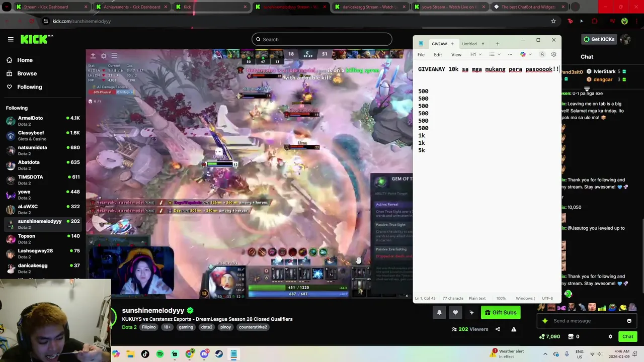This screenshot has width=644, height=362.
Task: Open Notepad settings gear
Action: 553,54
